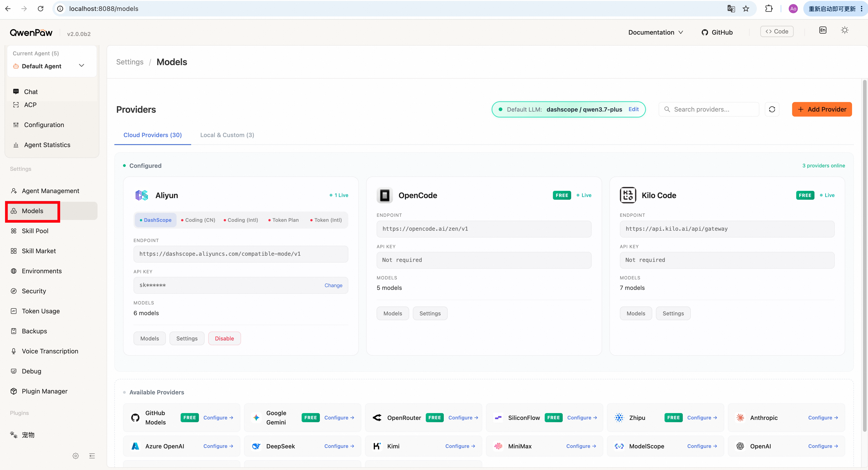The image size is (868, 470).
Task: Reload the page using the browser refresh icon
Action: click(40, 8)
